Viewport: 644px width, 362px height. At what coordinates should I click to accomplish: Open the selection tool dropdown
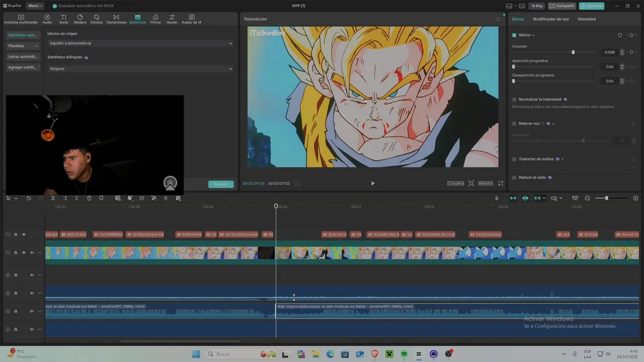coord(16,199)
